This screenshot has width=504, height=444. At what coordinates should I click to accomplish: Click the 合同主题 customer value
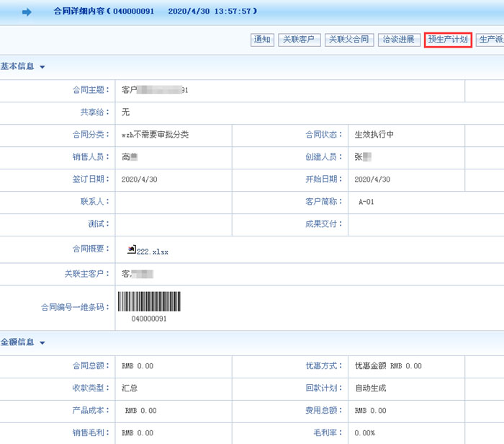(x=155, y=91)
